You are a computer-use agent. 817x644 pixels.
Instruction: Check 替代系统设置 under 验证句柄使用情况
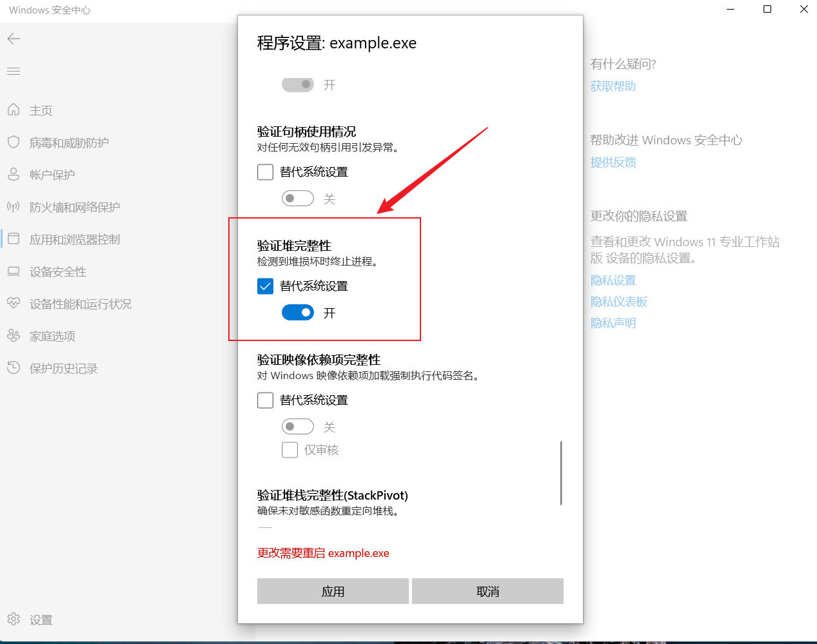pyautogui.click(x=265, y=172)
